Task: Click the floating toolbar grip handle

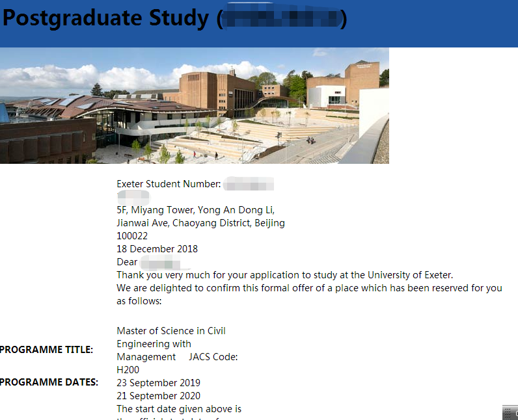Action: tap(508, 413)
